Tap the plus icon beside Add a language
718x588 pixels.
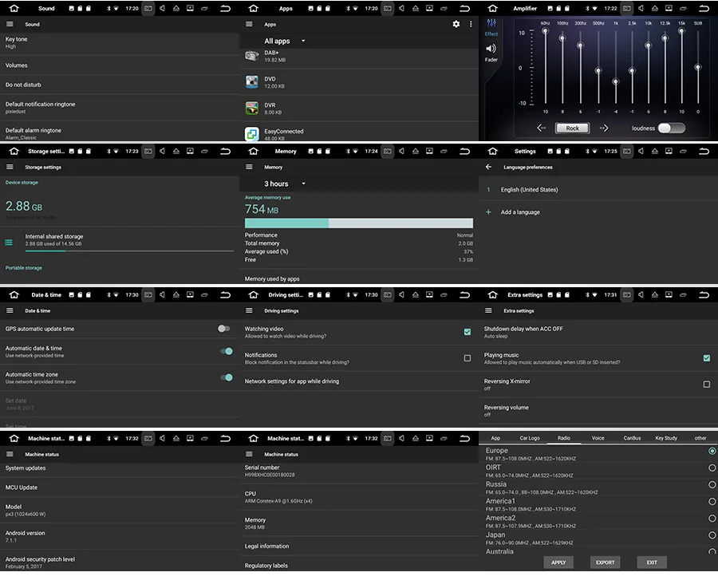tap(488, 212)
